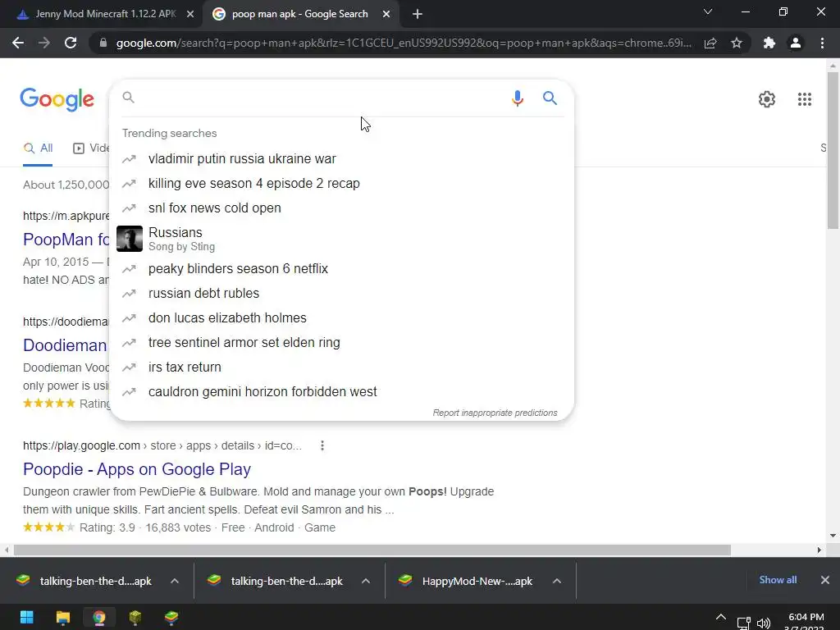This screenshot has height=630, width=840.
Task: Open Windows Start menu
Action: [27, 617]
